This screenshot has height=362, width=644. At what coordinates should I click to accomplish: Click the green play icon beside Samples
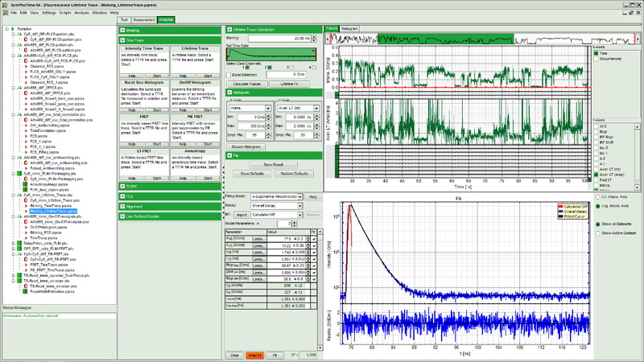point(13,29)
